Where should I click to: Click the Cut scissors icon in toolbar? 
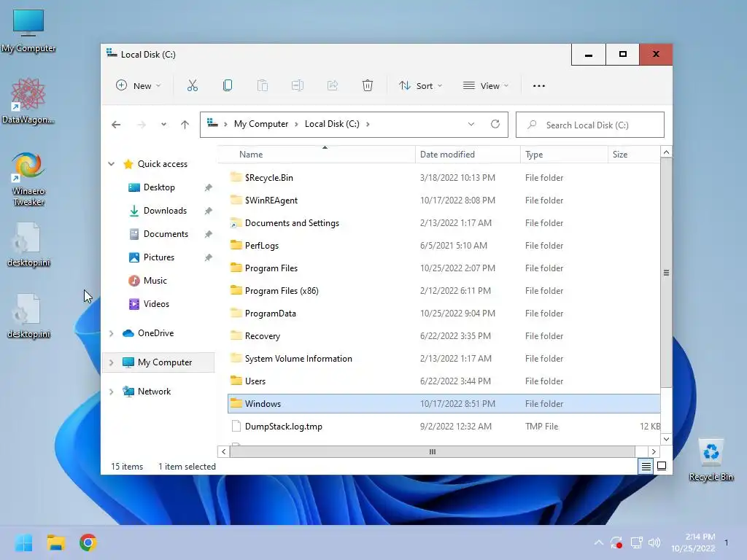click(x=193, y=86)
